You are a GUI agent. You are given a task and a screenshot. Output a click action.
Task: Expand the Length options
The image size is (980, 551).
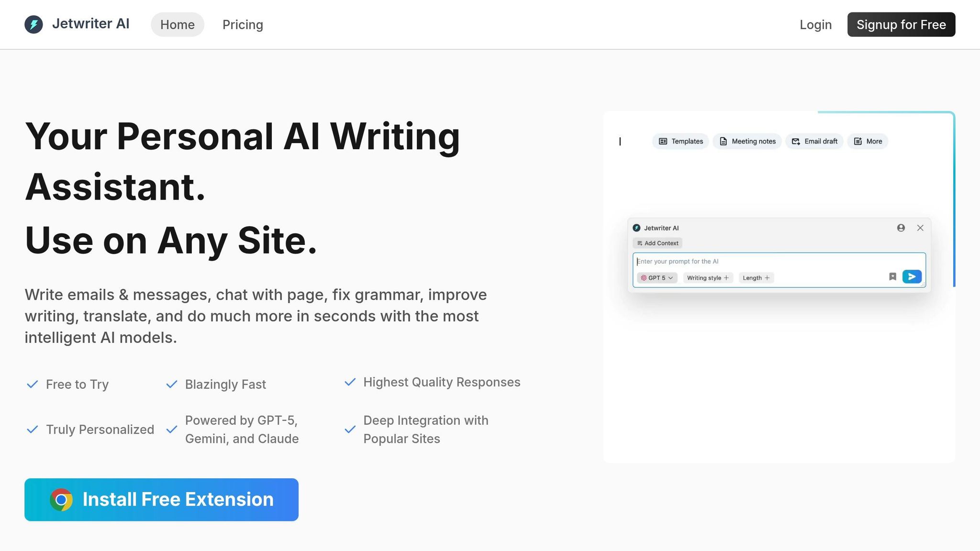[x=756, y=277]
